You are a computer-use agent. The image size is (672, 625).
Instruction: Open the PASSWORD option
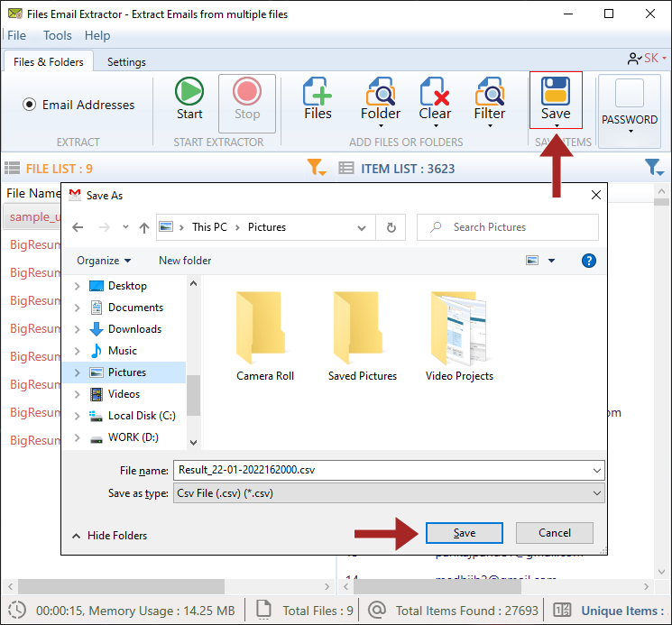pyautogui.click(x=629, y=111)
